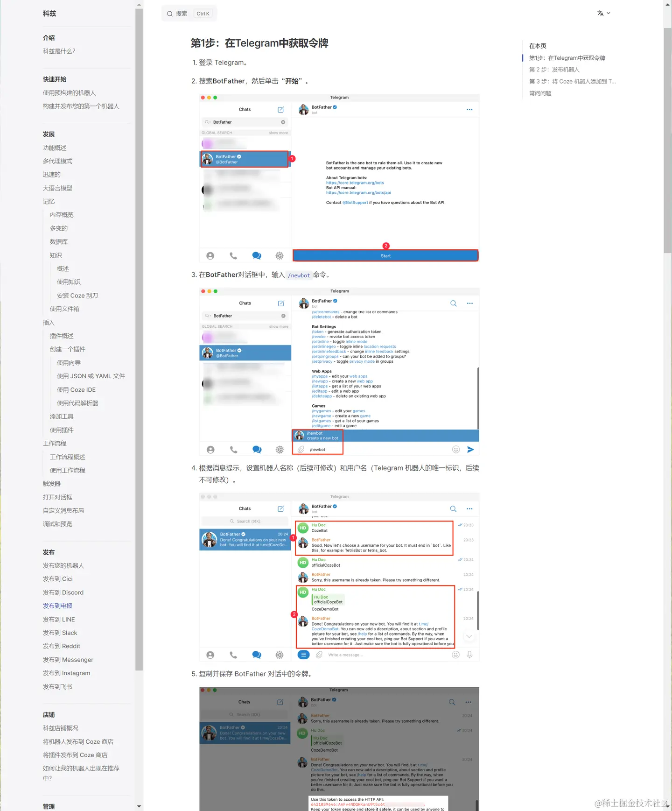Collapse the '记忆' section
Image resolution: width=672 pixels, height=811 pixels.
pos(49,202)
